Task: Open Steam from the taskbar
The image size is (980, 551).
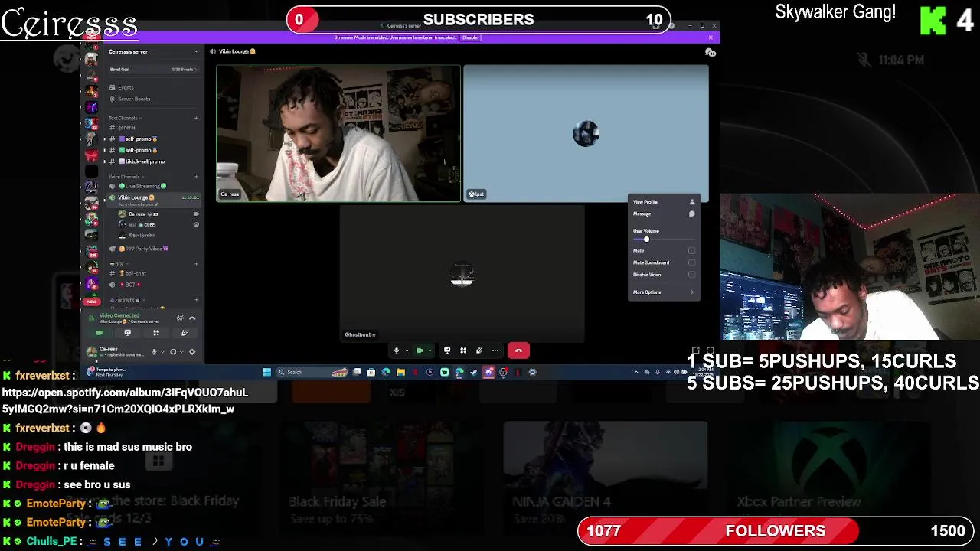Action: (474, 372)
